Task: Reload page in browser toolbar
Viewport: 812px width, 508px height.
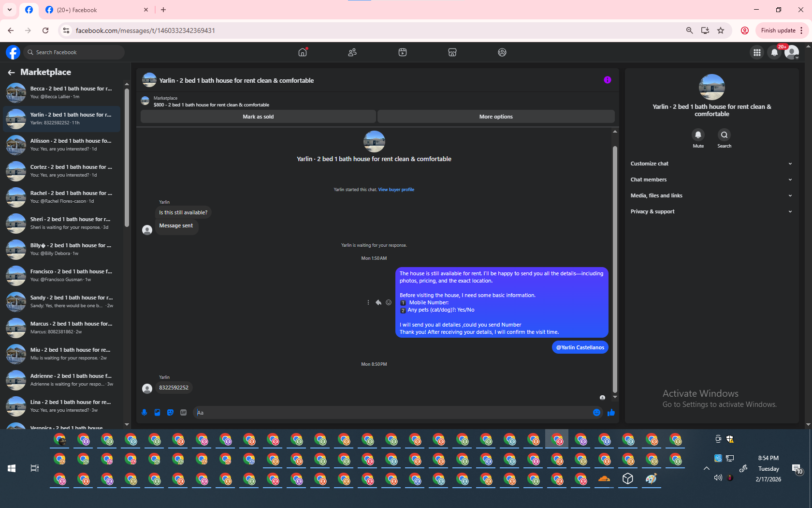Action: (x=45, y=30)
